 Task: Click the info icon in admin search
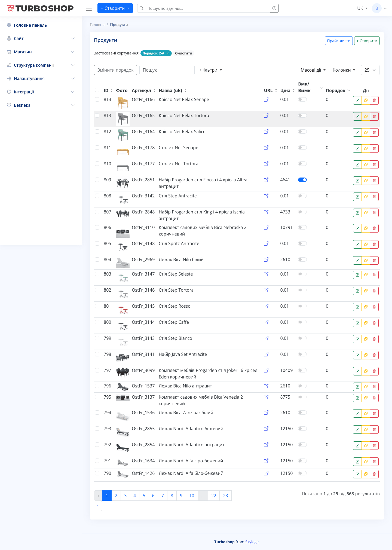[x=274, y=8]
